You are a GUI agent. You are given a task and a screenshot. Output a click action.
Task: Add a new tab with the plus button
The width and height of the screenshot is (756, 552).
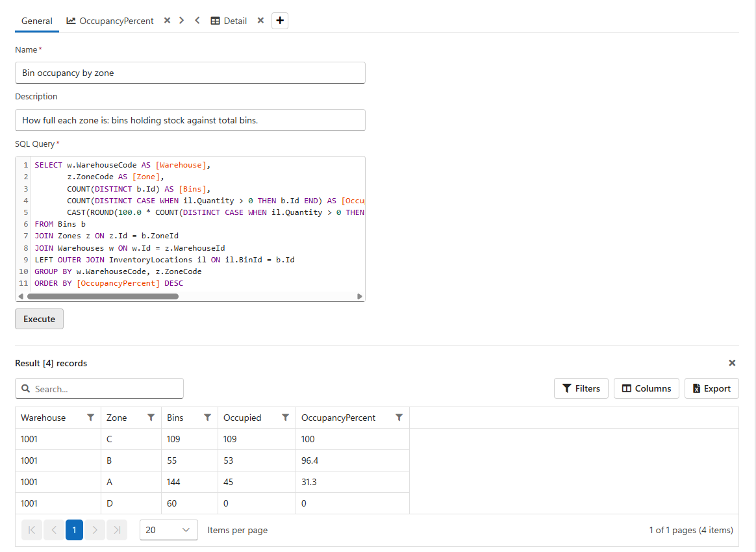tap(280, 21)
